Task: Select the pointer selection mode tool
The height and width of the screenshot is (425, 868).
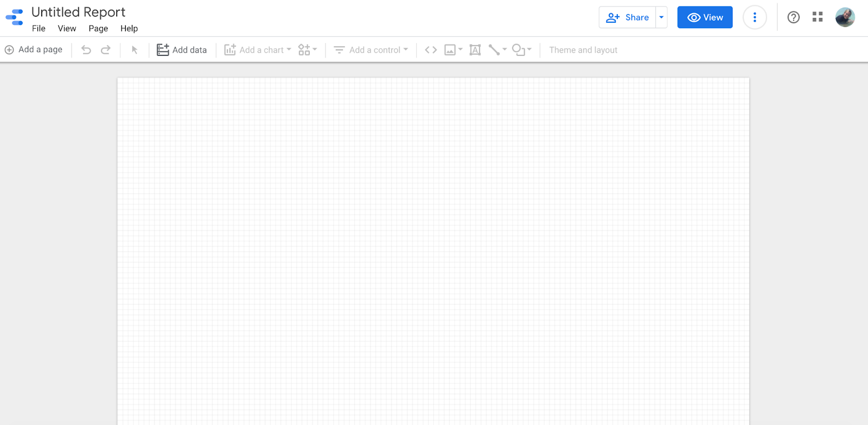Action: [x=135, y=50]
